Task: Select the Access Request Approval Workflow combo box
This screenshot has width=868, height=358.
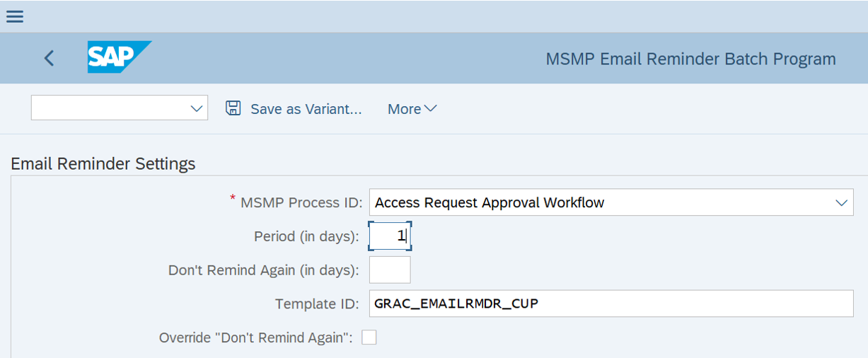Action: (x=611, y=202)
